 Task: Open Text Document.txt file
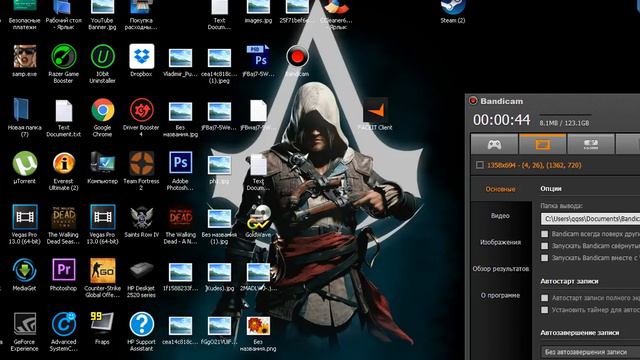click(63, 118)
